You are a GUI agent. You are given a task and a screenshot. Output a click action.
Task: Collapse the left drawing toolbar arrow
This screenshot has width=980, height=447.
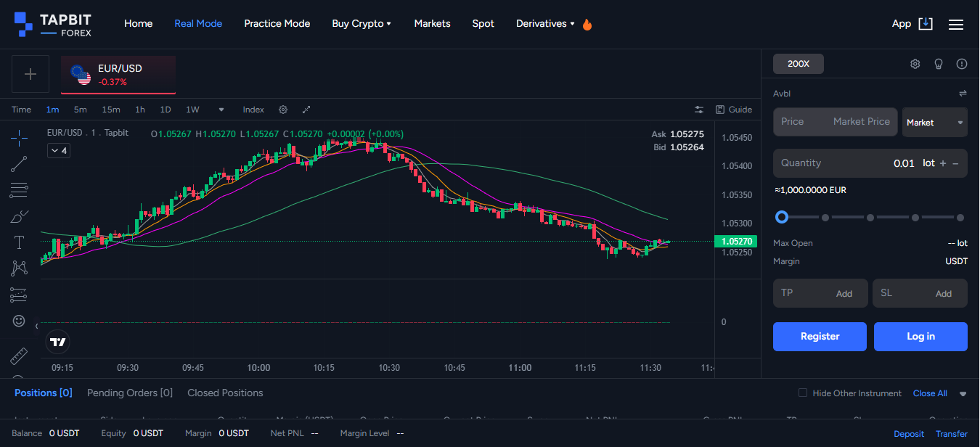coord(36,327)
